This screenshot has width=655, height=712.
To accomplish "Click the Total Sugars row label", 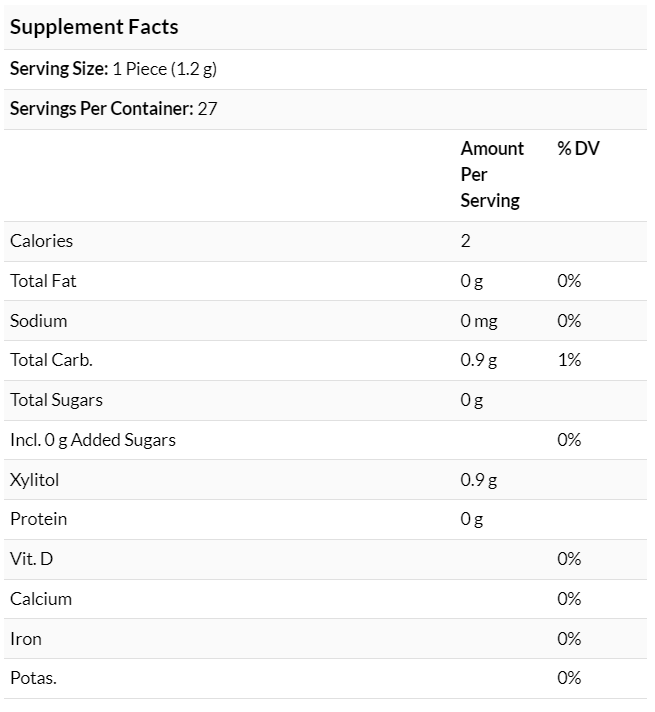I will click(x=56, y=400).
